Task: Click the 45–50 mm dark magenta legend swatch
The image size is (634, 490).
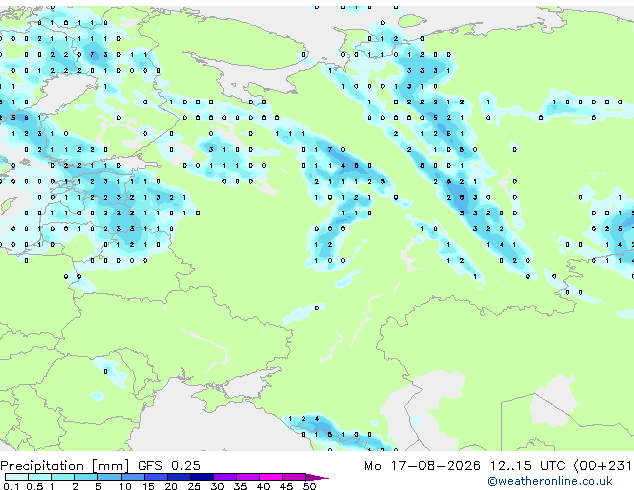Action: click(x=294, y=477)
